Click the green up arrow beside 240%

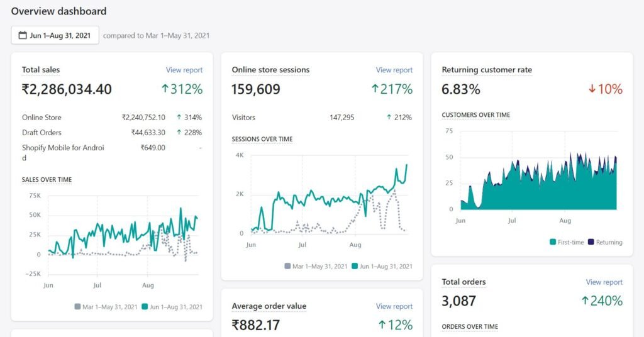click(585, 301)
